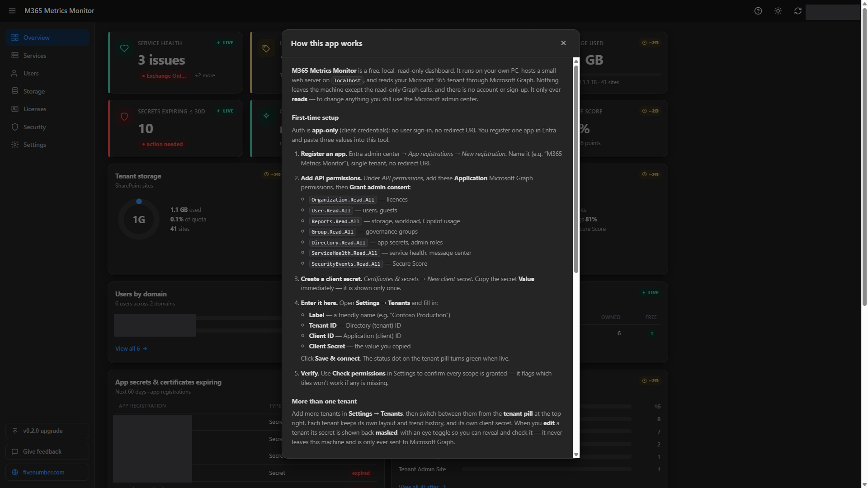Click the Copilot sparkle icon tile
This screenshot has height=488, width=868.
pyautogui.click(x=266, y=116)
